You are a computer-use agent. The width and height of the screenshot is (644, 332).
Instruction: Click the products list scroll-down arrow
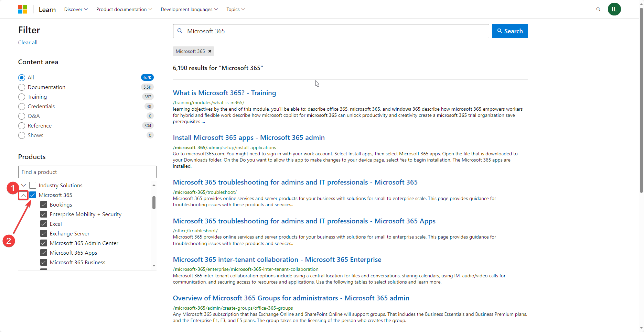pos(154,266)
